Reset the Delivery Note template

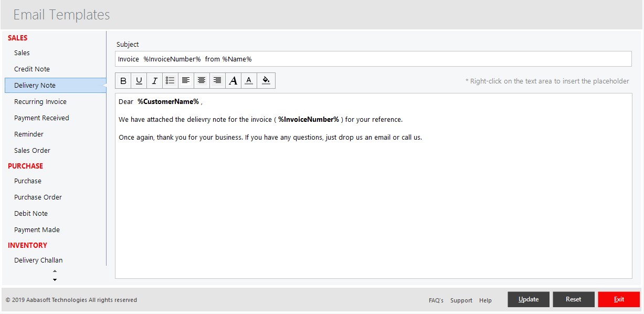point(573,299)
